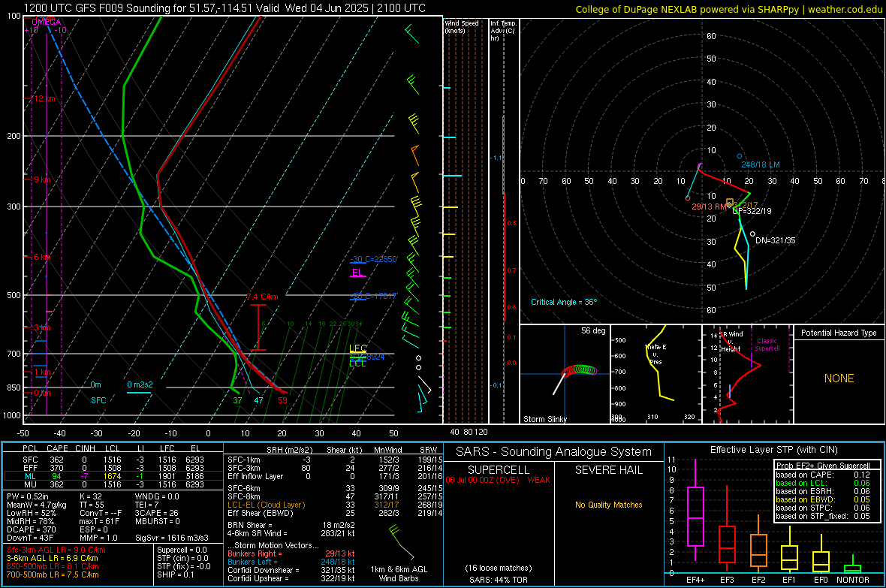The width and height of the screenshot is (886, 588).
Task: Click the Effective Layer STP (with CIN) title
Action: point(773,450)
